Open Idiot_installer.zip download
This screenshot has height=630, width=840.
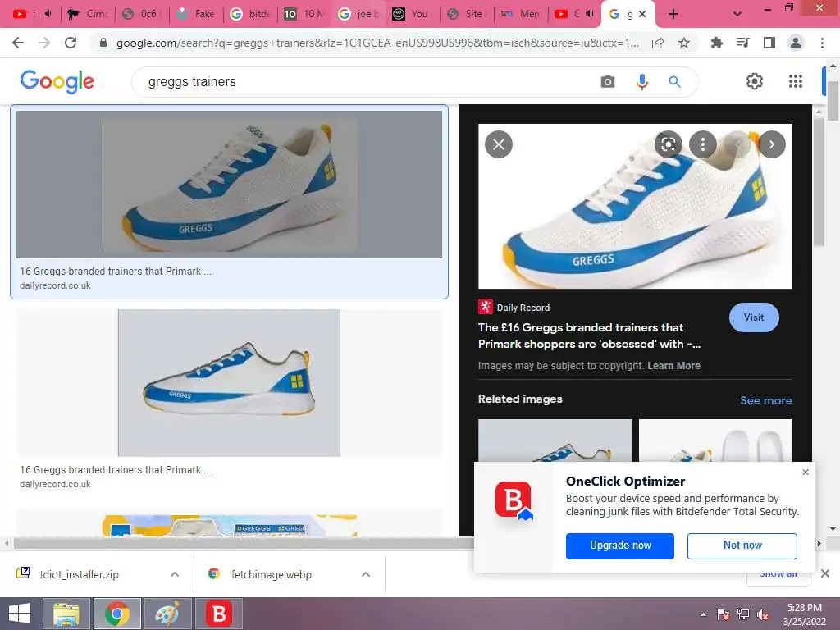[x=80, y=574]
